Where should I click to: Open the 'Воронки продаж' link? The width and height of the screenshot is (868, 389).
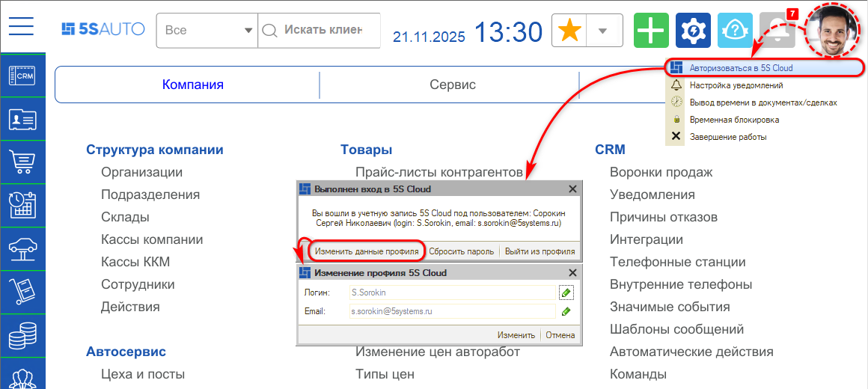(x=661, y=172)
